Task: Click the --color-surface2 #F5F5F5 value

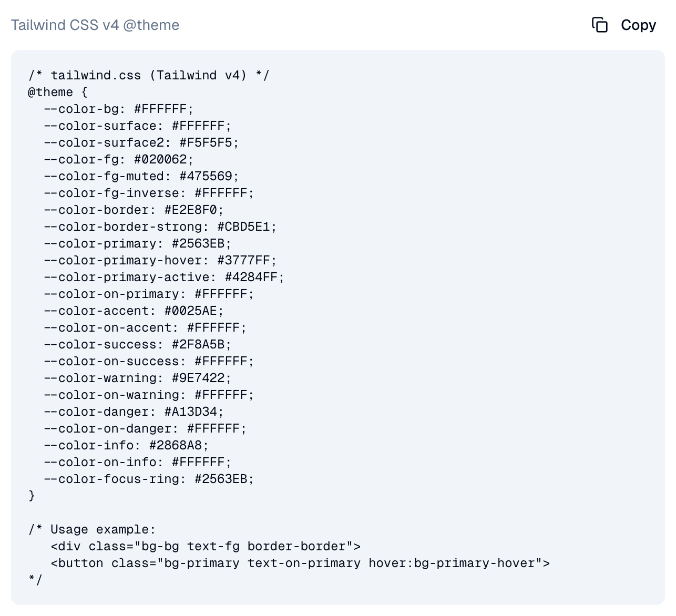Action: click(x=209, y=142)
